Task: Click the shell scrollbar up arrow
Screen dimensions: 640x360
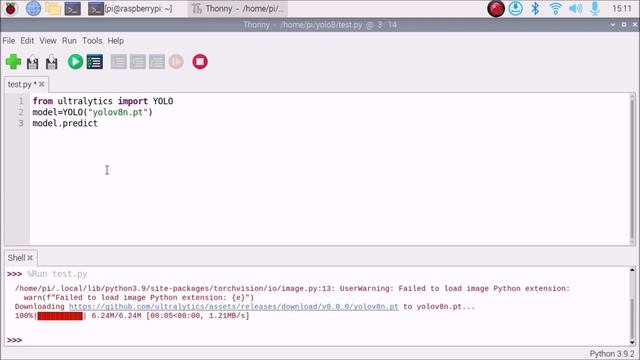Action: click(632, 270)
